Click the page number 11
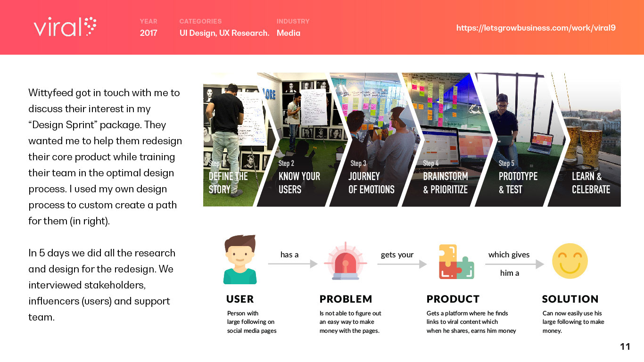Screen dimensions: 644x362 tap(625, 347)
